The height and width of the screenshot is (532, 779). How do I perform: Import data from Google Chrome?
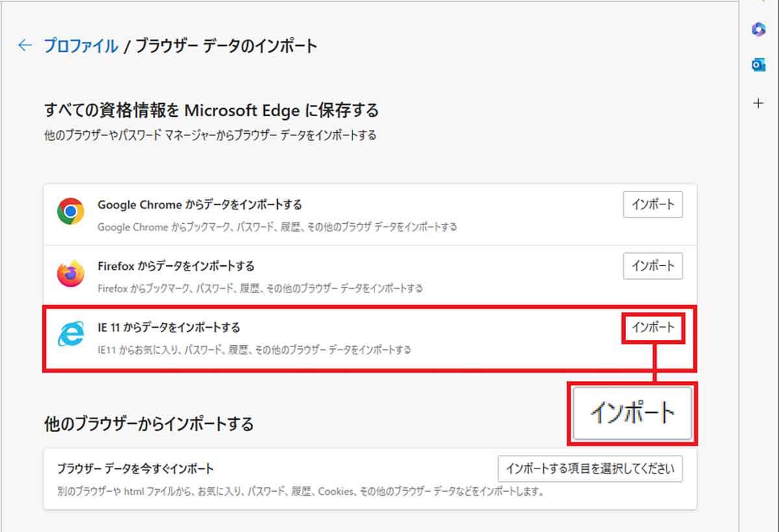(x=653, y=205)
